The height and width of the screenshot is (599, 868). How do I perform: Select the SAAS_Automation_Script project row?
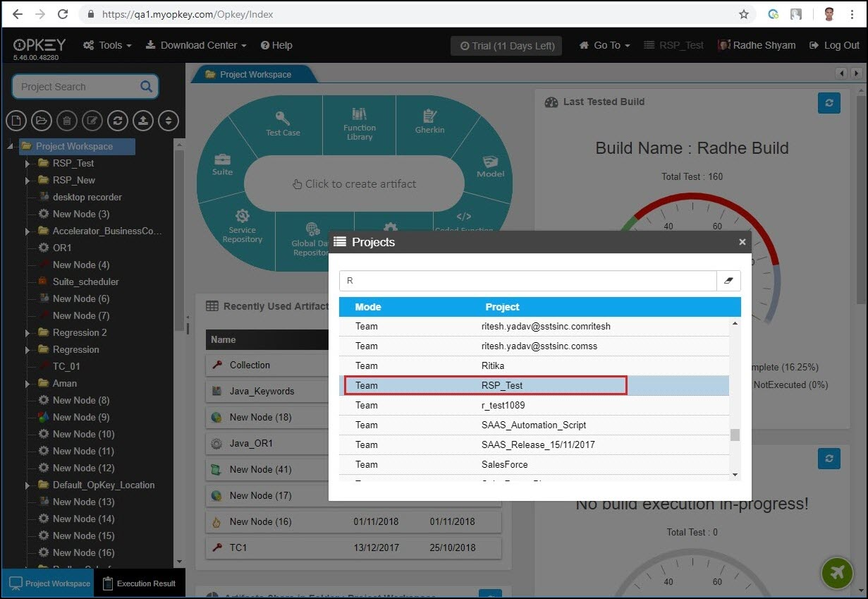[534, 425]
